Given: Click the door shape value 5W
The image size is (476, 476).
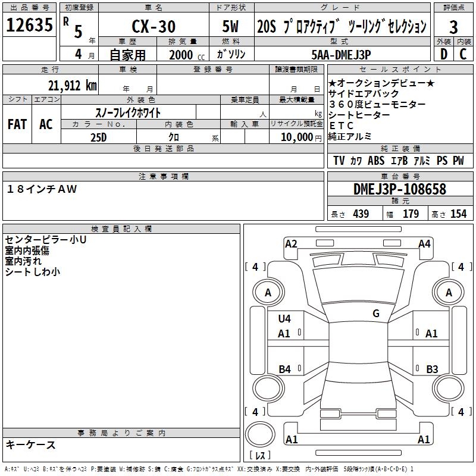Looking at the screenshot, I should click(x=230, y=26).
